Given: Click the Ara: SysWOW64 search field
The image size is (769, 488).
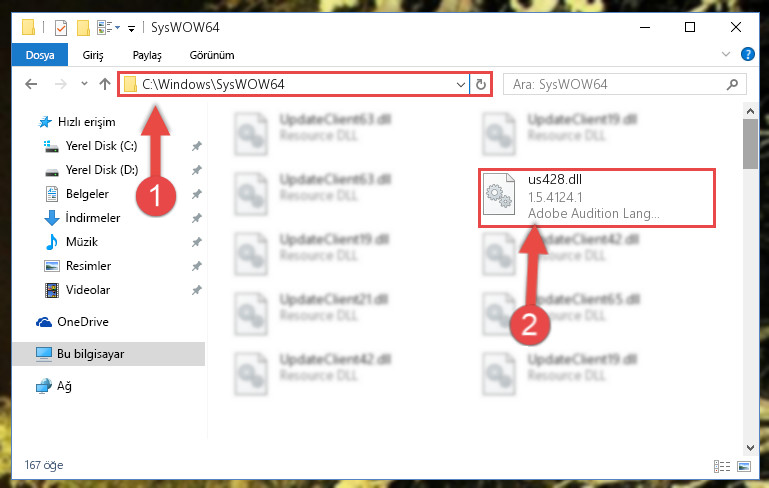Looking at the screenshot, I should pyautogui.click(x=618, y=84).
